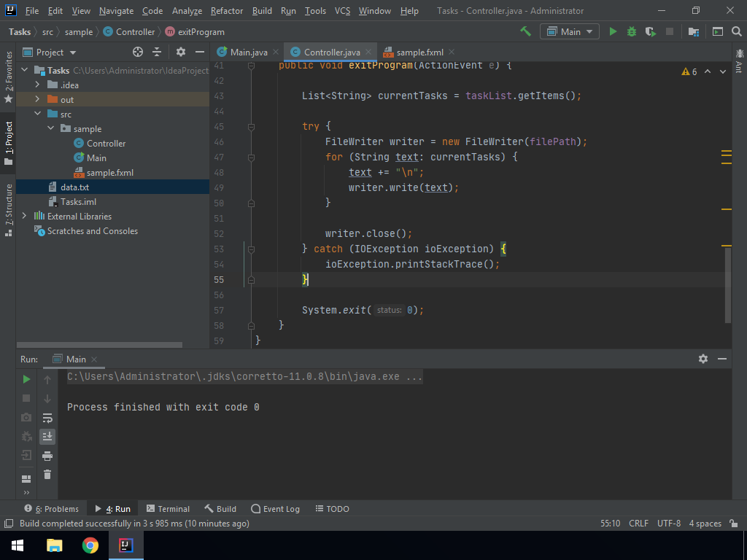Open Controller class in project tree
The image size is (747, 560).
point(106,143)
